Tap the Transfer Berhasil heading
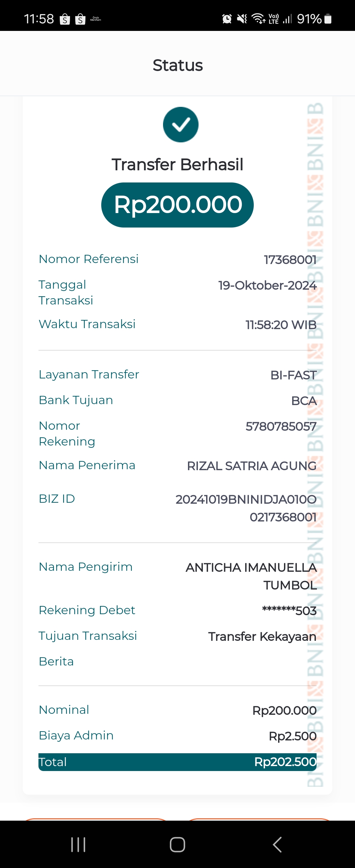The height and width of the screenshot is (868, 355). 177,165
